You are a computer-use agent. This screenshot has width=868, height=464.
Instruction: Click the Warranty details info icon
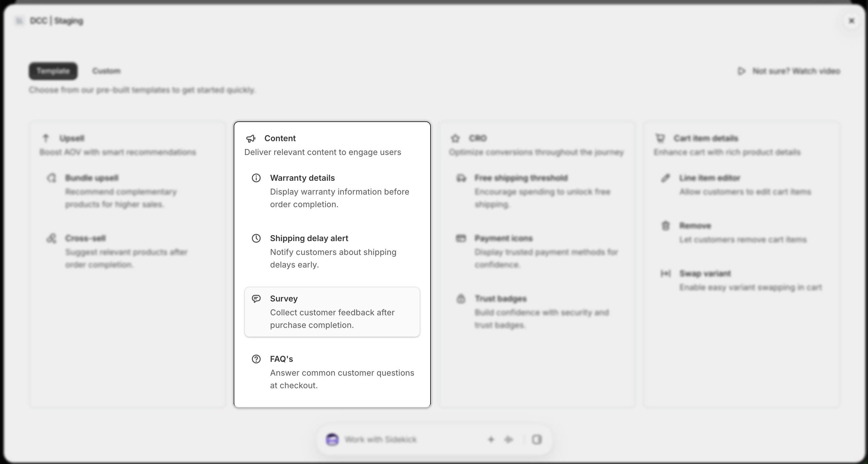(256, 178)
